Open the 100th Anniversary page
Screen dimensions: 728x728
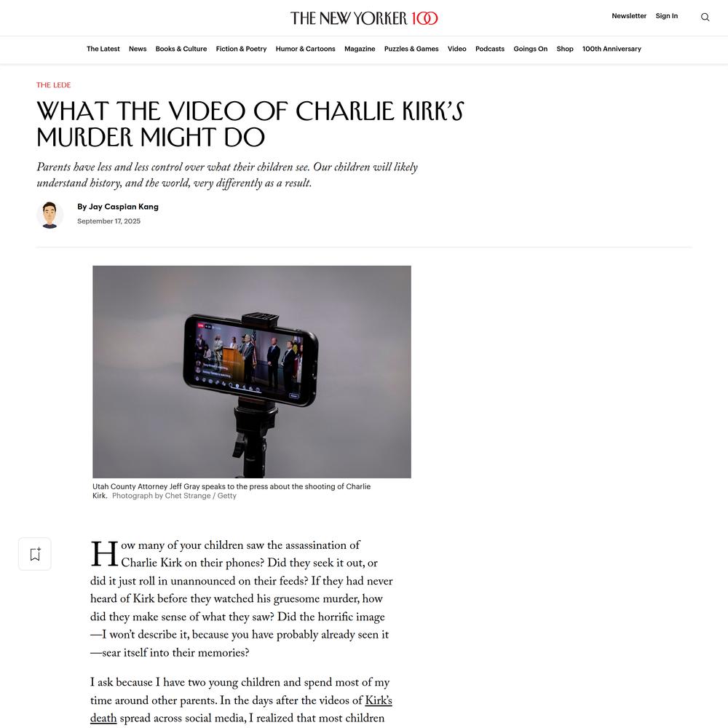612,49
